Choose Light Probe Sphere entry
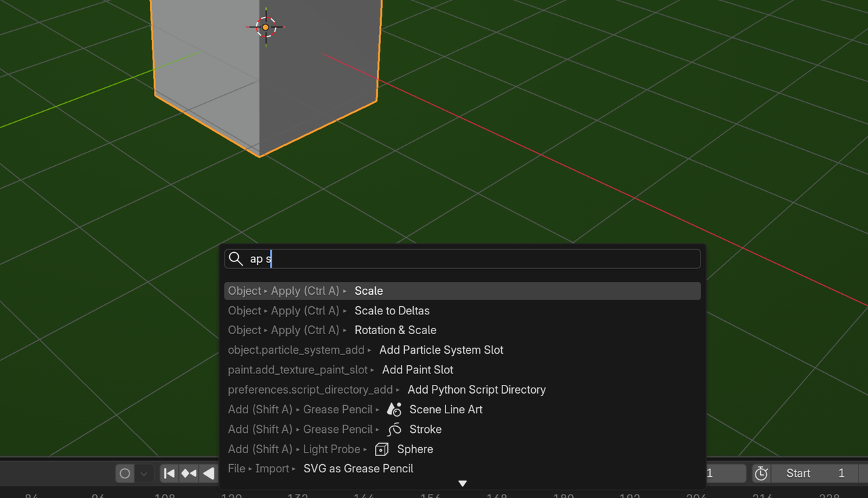 [x=462, y=449]
